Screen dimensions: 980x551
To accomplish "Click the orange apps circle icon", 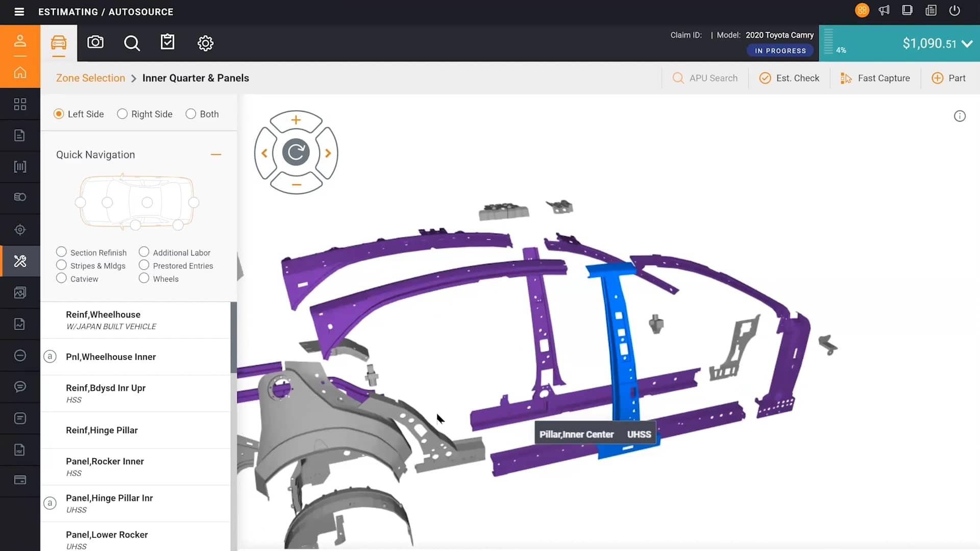I will coord(862,11).
